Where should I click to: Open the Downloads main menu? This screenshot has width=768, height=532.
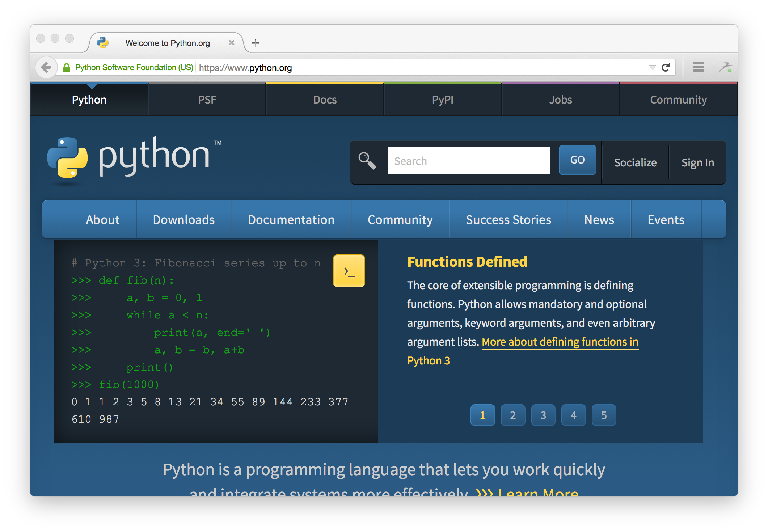[184, 220]
